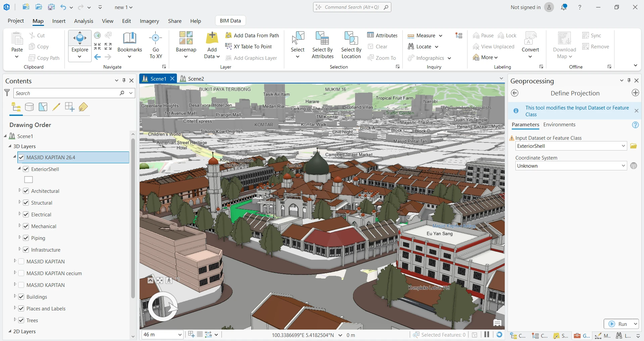Open the Bookmarks menu icon
Image resolution: width=644 pixels, height=341 pixels.
[x=130, y=38]
